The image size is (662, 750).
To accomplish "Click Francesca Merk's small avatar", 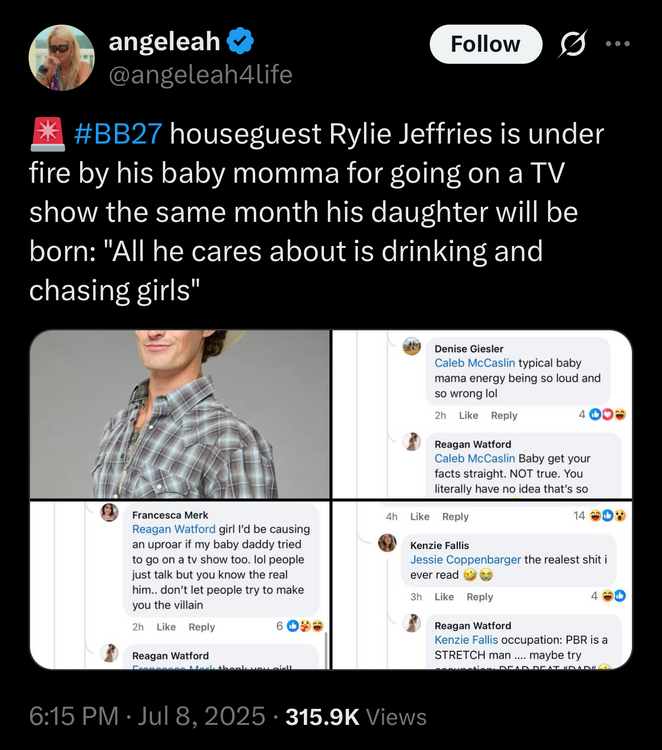I will click(x=110, y=513).
